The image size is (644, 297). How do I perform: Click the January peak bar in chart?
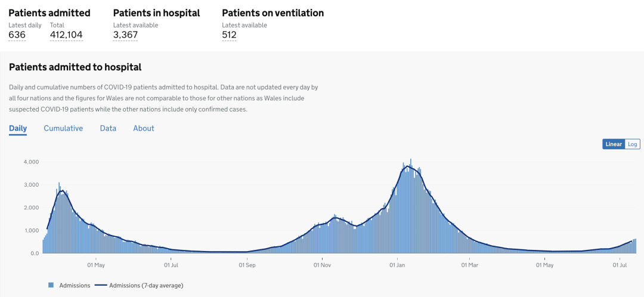point(411,205)
